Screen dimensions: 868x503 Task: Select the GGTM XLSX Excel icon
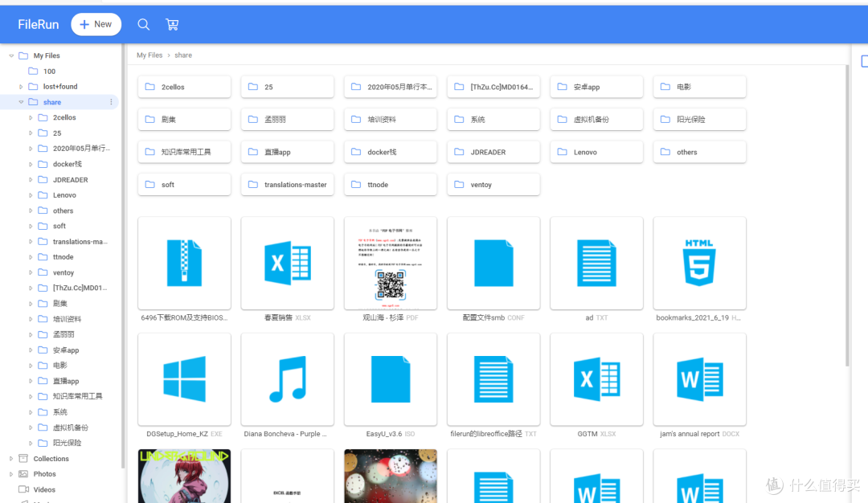596,379
